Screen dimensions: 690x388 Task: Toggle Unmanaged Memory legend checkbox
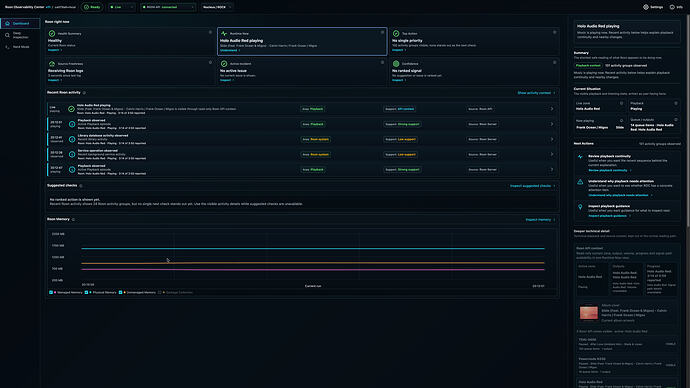click(x=120, y=292)
